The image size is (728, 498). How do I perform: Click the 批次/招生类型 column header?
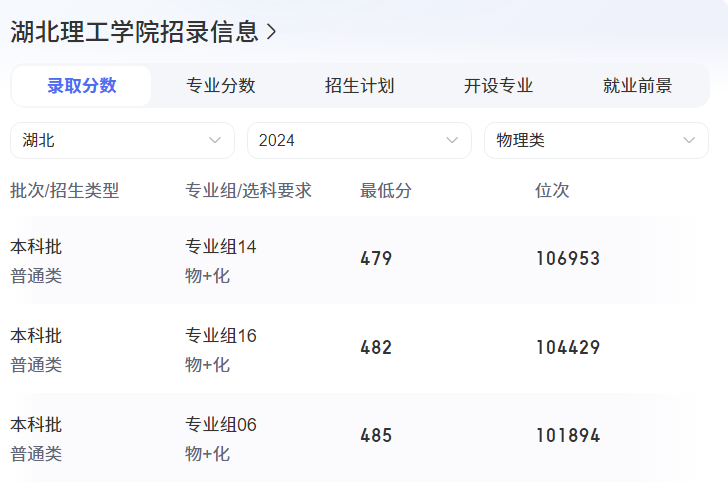65,190
